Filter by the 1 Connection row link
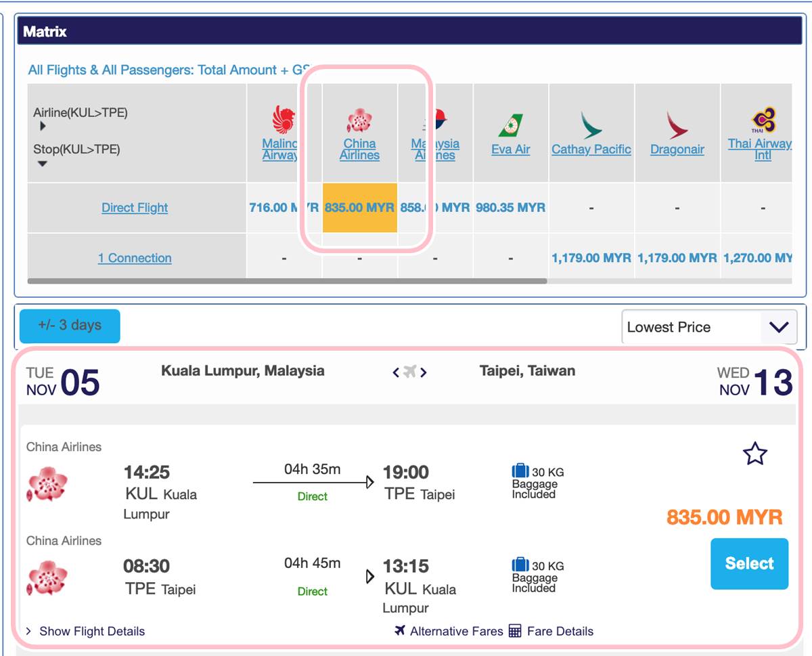 click(135, 258)
